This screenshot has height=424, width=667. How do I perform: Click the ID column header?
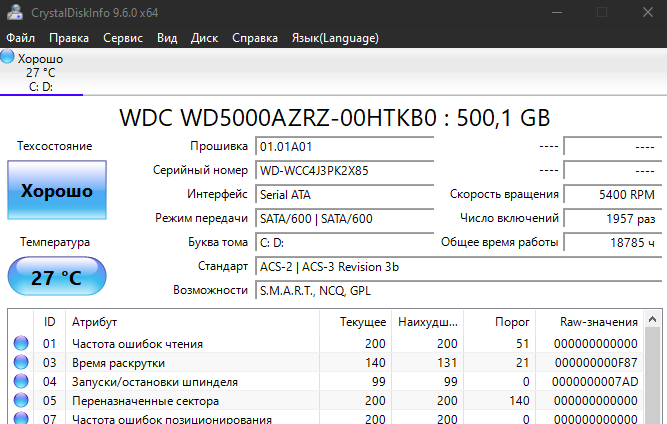pos(50,322)
